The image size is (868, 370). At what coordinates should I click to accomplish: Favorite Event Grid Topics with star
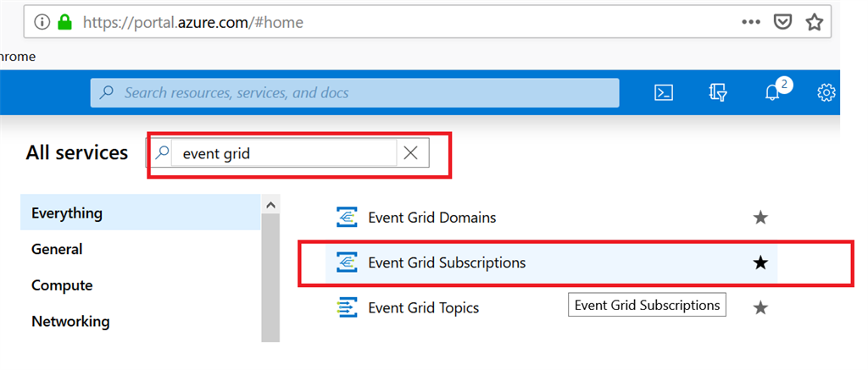pos(760,308)
